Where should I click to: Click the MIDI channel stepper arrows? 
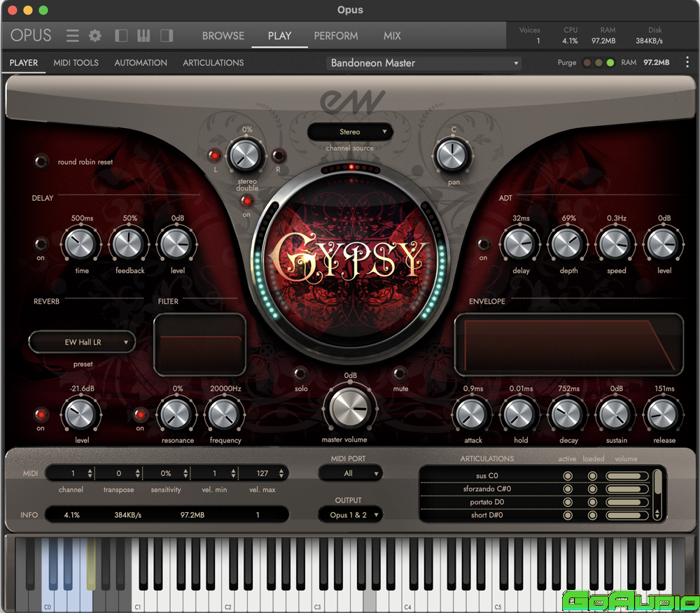tap(90, 473)
